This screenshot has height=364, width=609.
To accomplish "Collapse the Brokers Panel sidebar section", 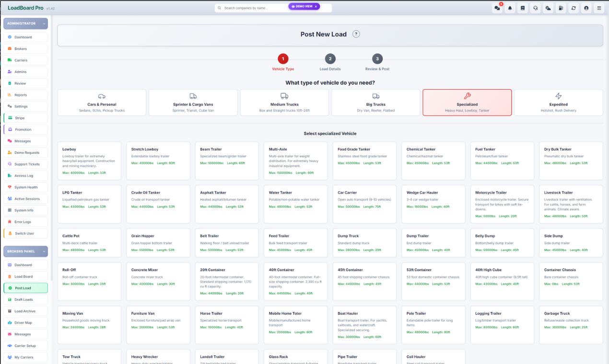I will coord(25,251).
